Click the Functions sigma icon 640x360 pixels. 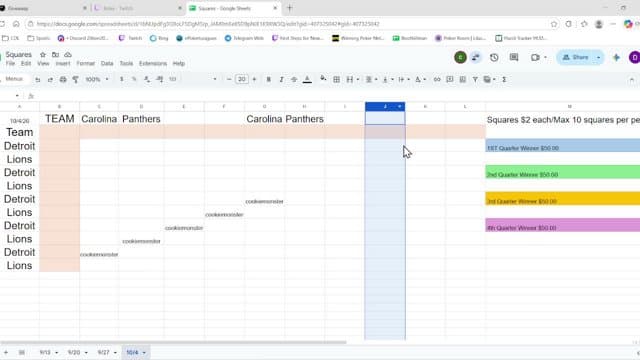click(x=504, y=80)
